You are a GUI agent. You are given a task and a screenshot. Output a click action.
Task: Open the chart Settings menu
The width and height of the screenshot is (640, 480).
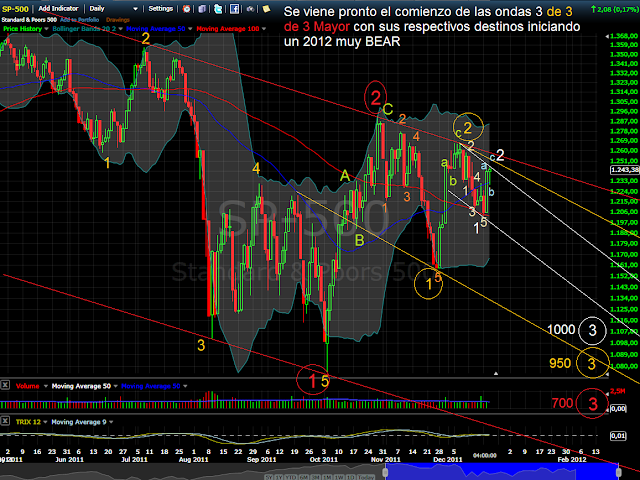coord(160,9)
